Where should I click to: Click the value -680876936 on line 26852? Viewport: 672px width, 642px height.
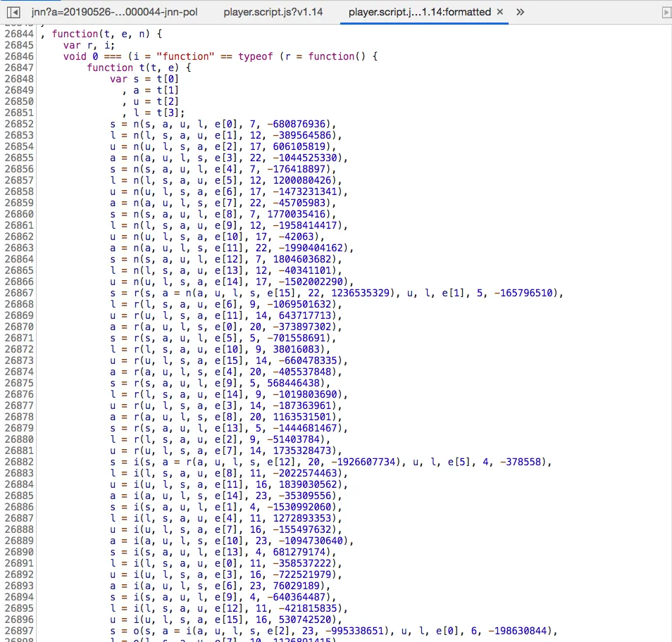(297, 124)
